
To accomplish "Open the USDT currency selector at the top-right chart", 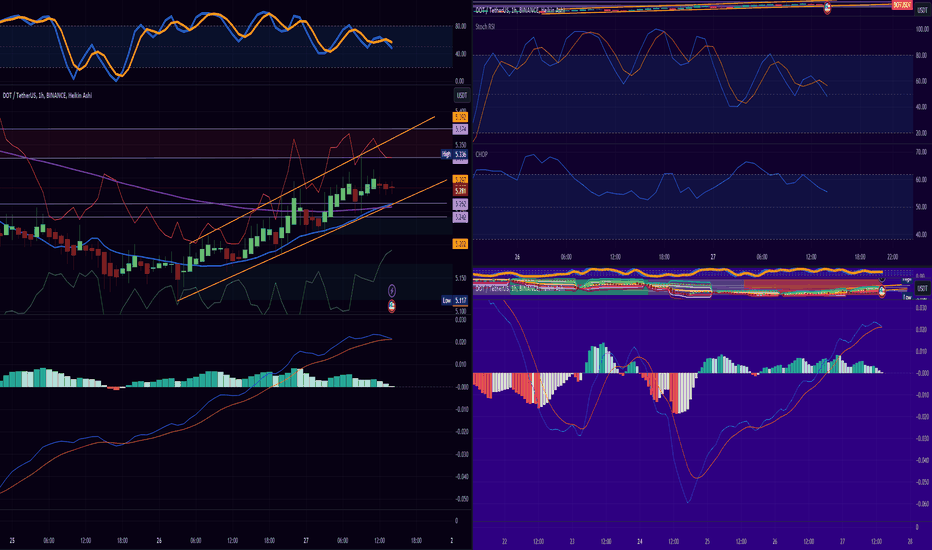I will click(922, 10).
